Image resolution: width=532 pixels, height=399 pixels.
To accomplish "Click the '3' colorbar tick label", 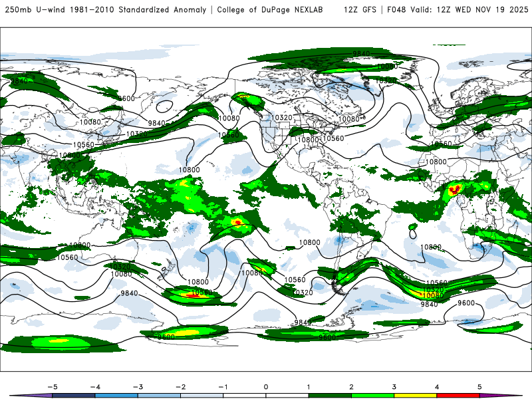I will point(394,387).
